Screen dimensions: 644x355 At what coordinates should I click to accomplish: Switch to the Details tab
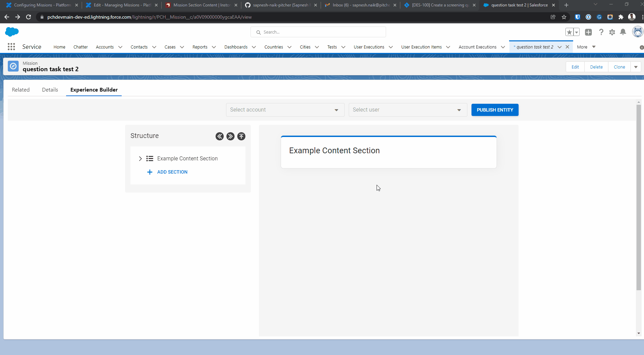click(50, 90)
